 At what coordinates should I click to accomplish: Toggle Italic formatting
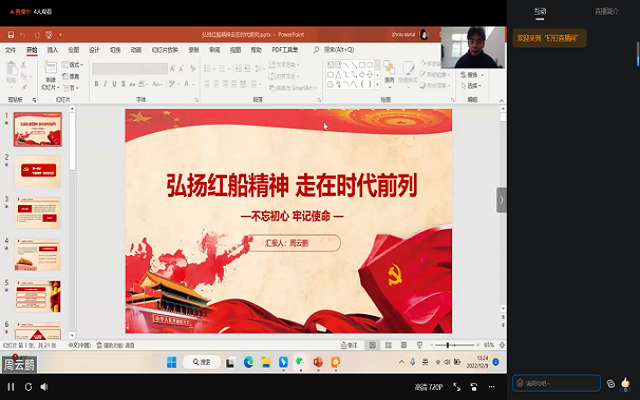click(105, 84)
